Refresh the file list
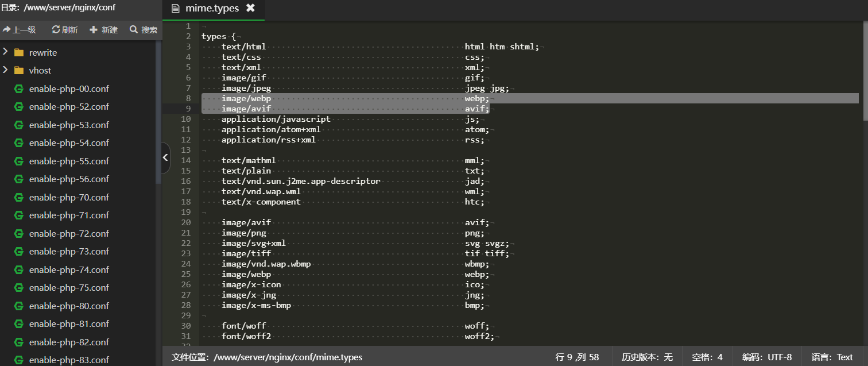 pos(64,30)
